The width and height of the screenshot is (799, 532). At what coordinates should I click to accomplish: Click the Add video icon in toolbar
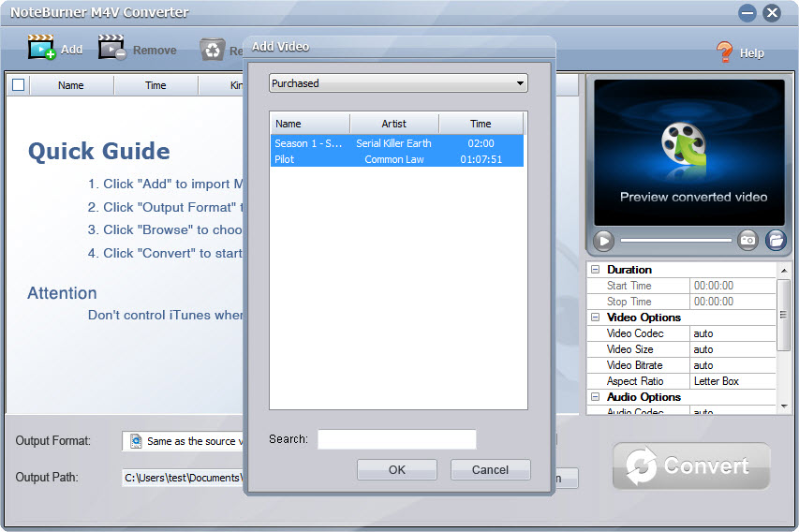point(41,48)
